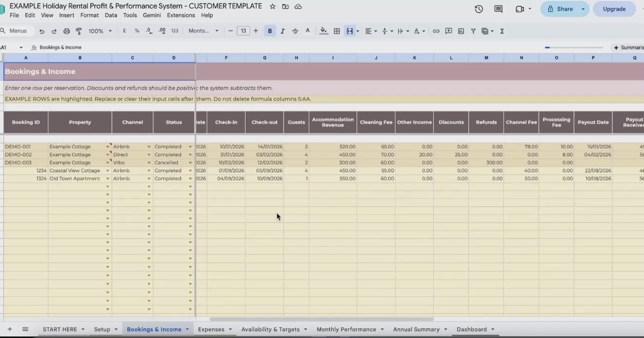Screen dimensions: 644x338
Task: Increase font size with plus icon
Action: point(256,31)
